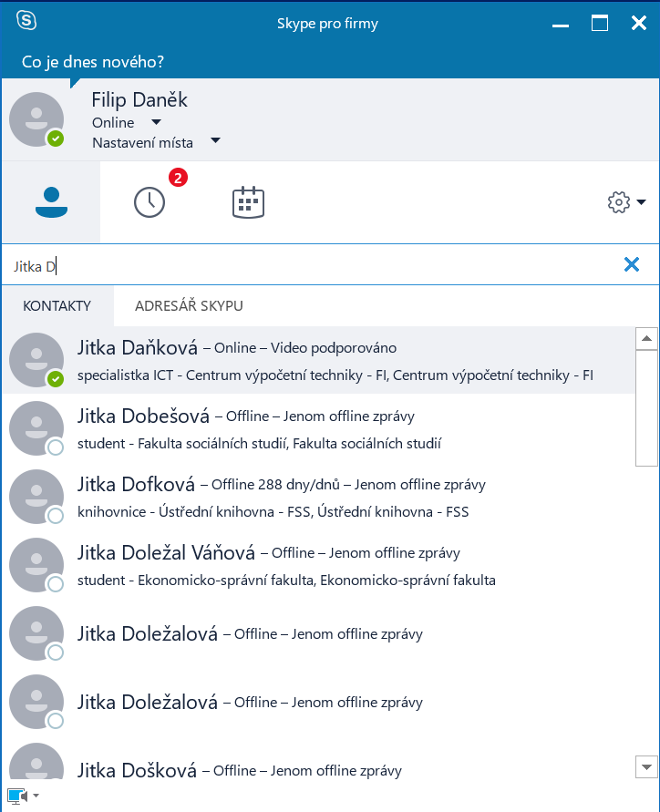Screen dimensions: 660x812
Task: Click Jitka Daňková's avatar picture
Action: (36, 360)
